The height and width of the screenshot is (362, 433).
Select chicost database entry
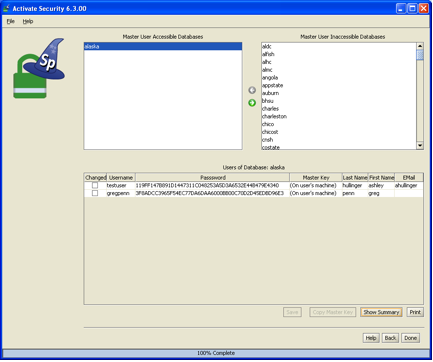tap(339, 132)
